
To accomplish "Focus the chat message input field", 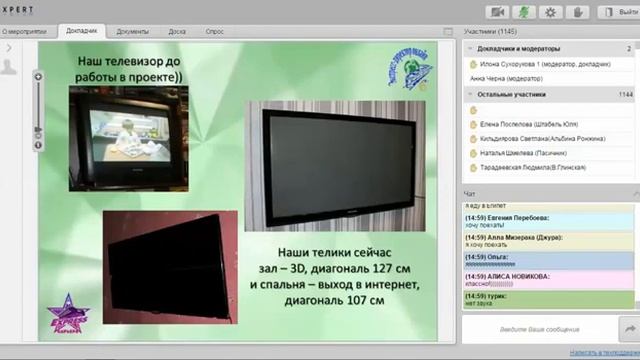I will [540, 329].
